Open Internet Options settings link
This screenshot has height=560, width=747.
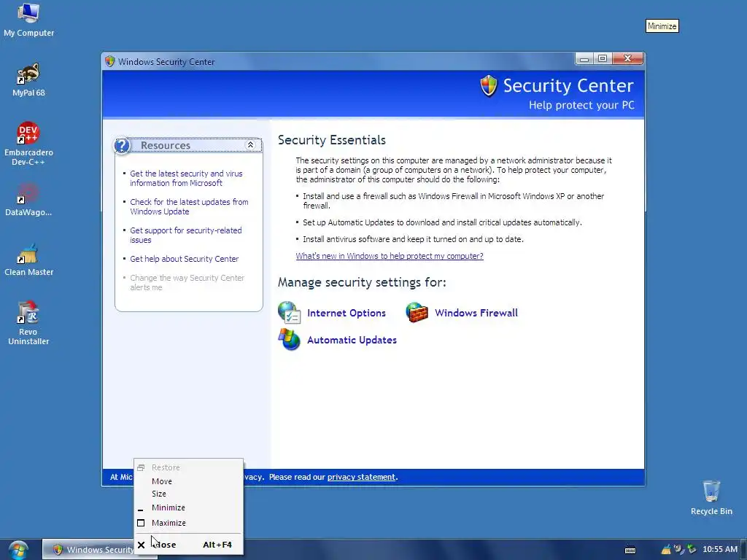tap(347, 313)
